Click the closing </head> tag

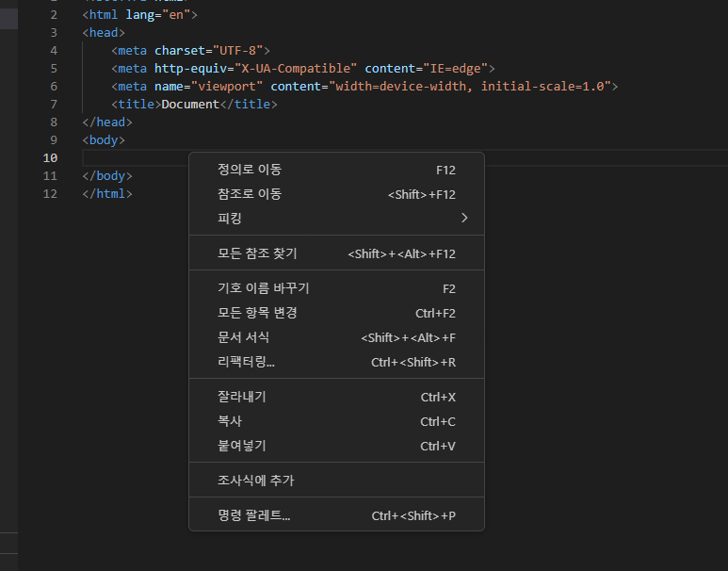(x=107, y=122)
